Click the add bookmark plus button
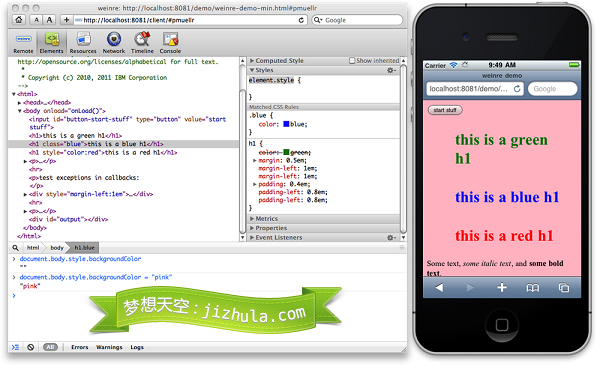 (66, 20)
